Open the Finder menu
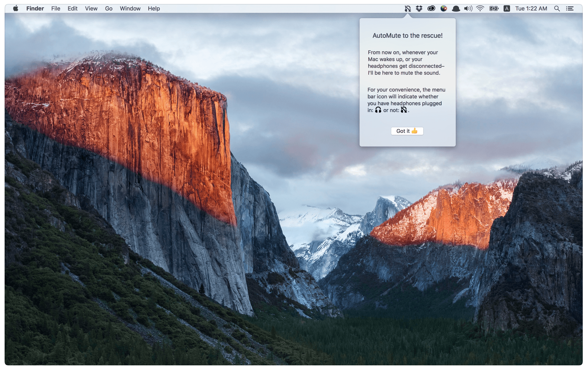This screenshot has height=369, width=588. (x=35, y=9)
